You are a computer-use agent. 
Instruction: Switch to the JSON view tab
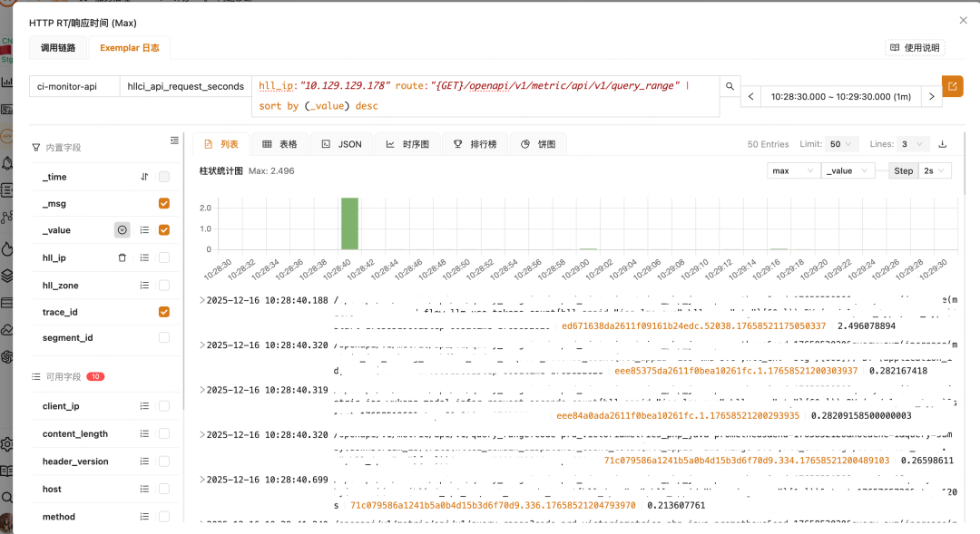click(x=341, y=144)
